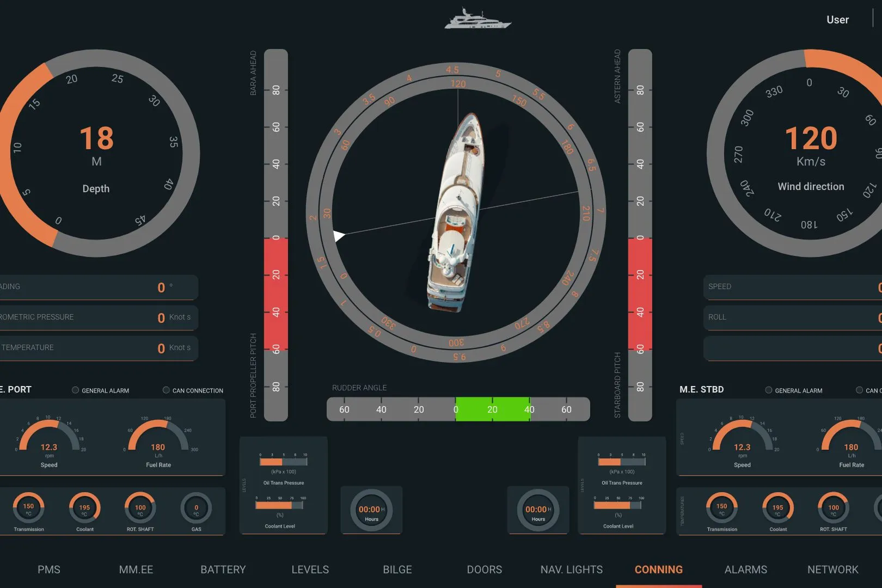Click the left Hours 00:00 counter
Screen dimensions: 882x588
click(x=371, y=510)
